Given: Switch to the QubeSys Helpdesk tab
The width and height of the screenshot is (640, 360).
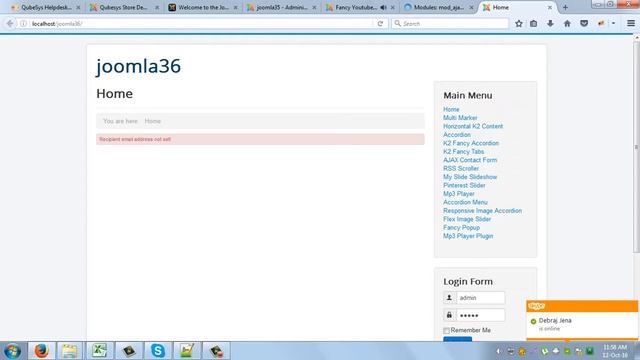Looking at the screenshot, I should click(45, 7).
